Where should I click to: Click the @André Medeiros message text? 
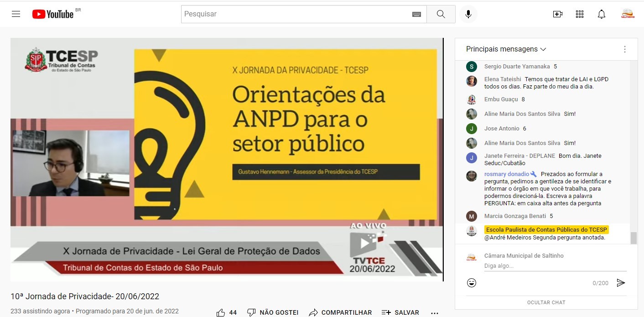pos(545,238)
